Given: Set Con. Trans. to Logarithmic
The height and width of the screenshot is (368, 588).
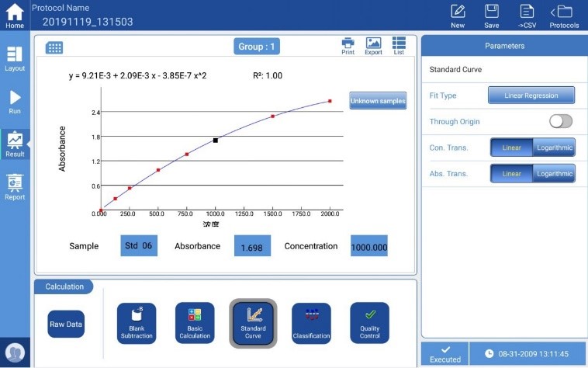Looking at the screenshot, I should (554, 148).
